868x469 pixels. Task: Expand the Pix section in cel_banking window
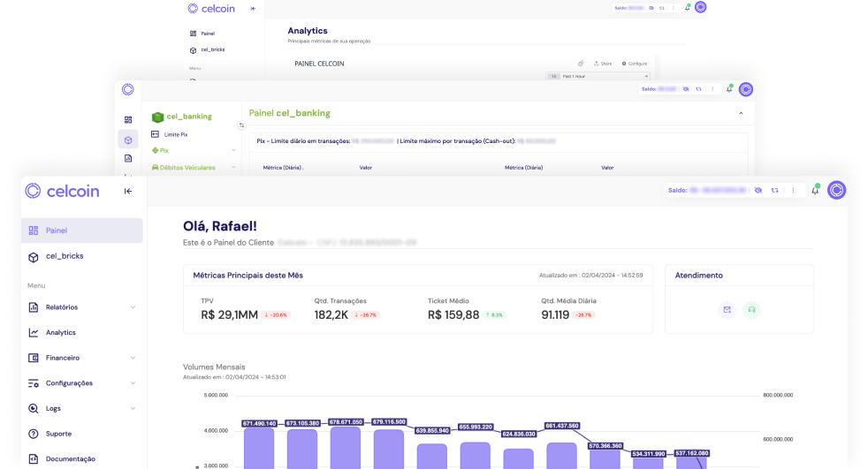click(x=233, y=150)
